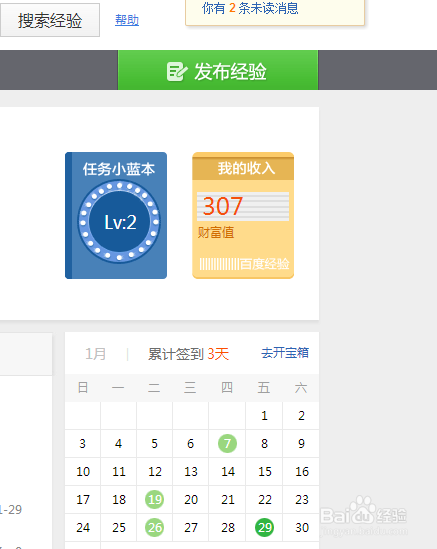Select today's date 29 on calendar
The width and height of the screenshot is (437, 549).
click(x=265, y=527)
